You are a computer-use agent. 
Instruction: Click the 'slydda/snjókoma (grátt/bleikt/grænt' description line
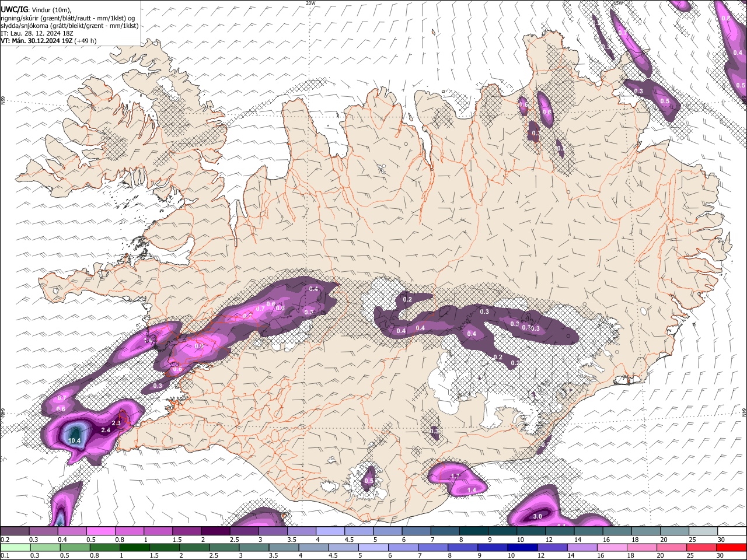[69, 26]
